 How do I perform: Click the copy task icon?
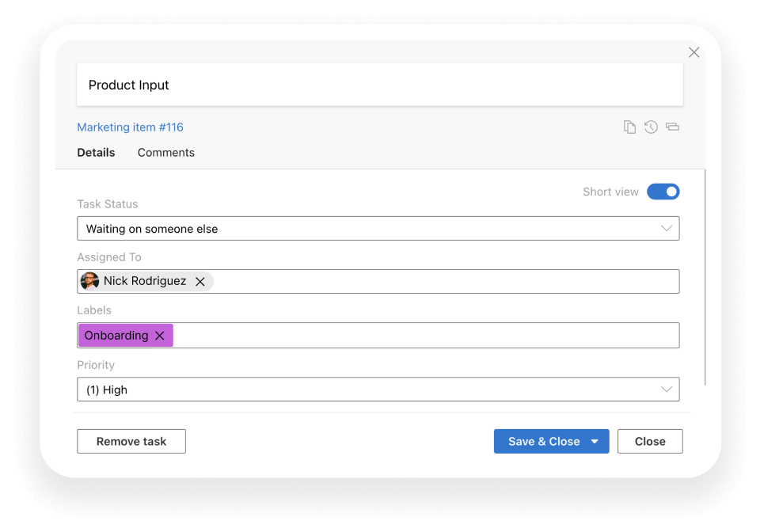[x=629, y=127]
